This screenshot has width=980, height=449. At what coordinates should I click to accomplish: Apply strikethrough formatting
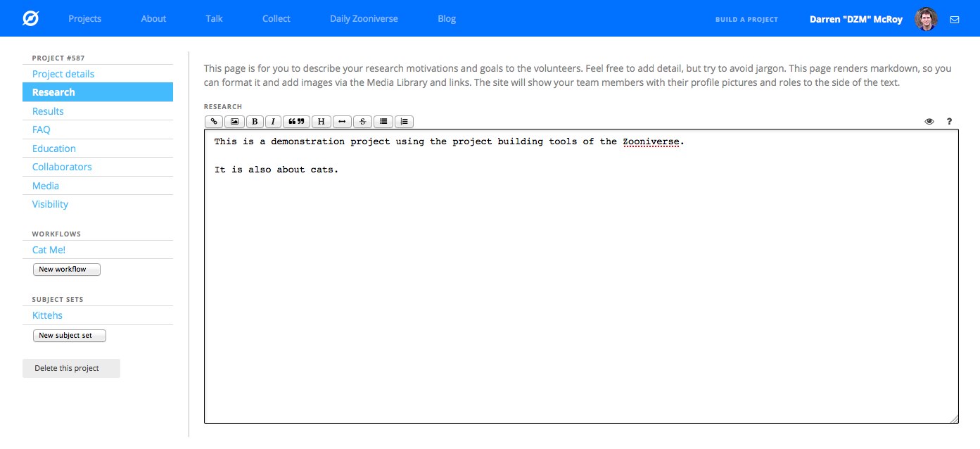tap(362, 122)
